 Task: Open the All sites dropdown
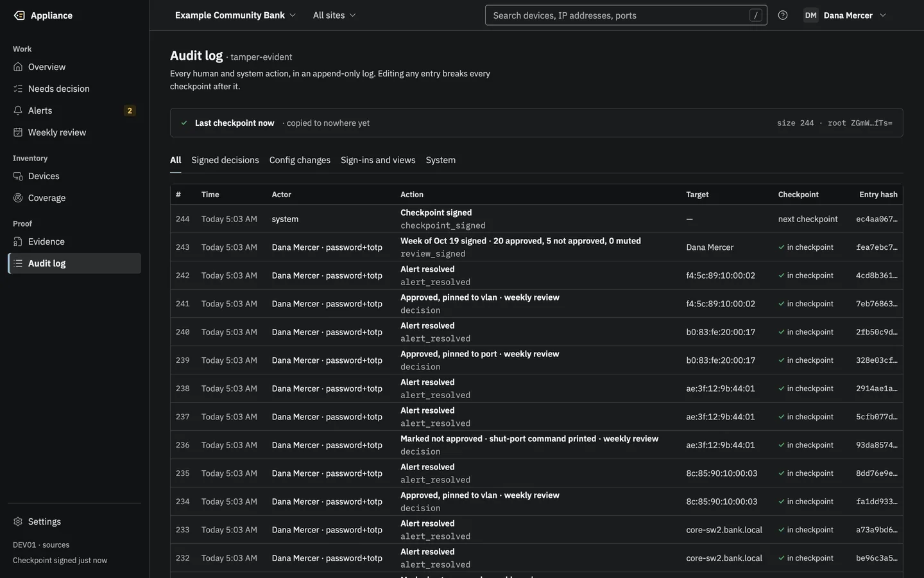click(334, 15)
